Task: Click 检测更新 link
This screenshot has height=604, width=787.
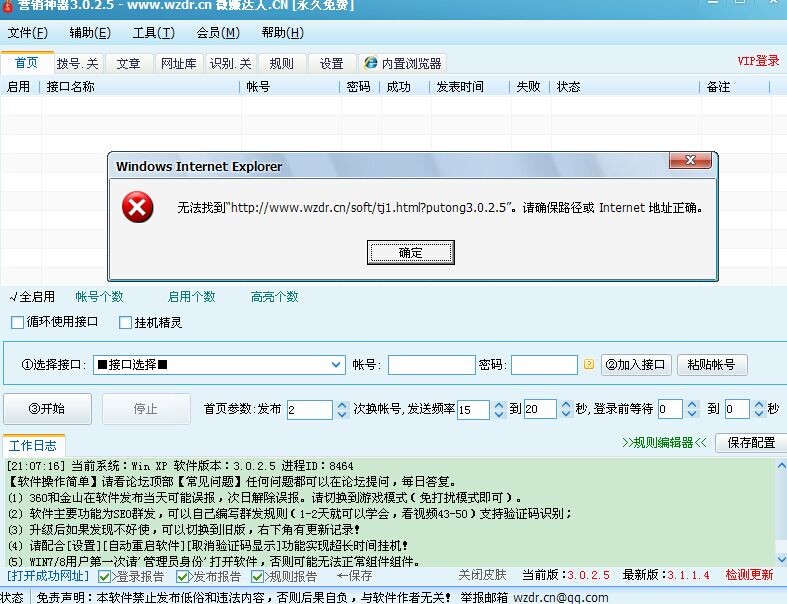Action: 749,575
